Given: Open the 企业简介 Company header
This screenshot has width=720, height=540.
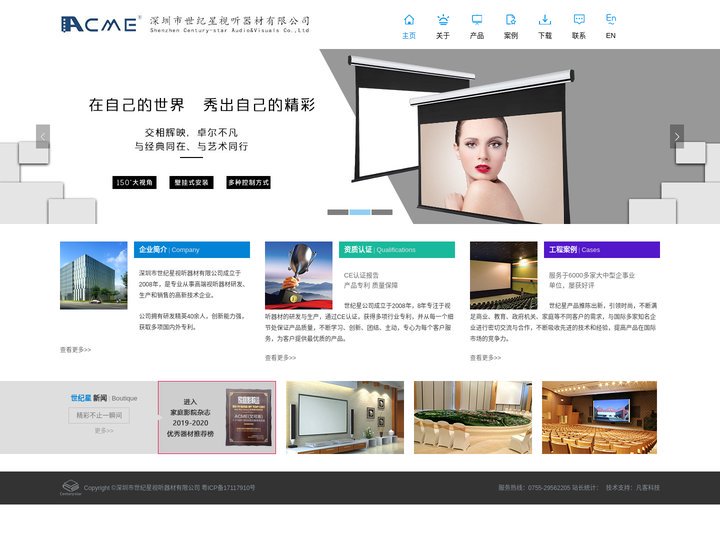Looking at the screenshot, I should (192, 250).
